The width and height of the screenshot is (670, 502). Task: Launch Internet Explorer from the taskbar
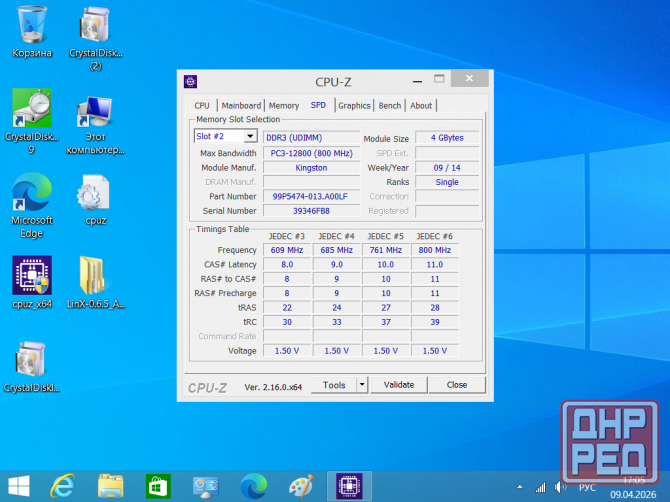tap(62, 486)
